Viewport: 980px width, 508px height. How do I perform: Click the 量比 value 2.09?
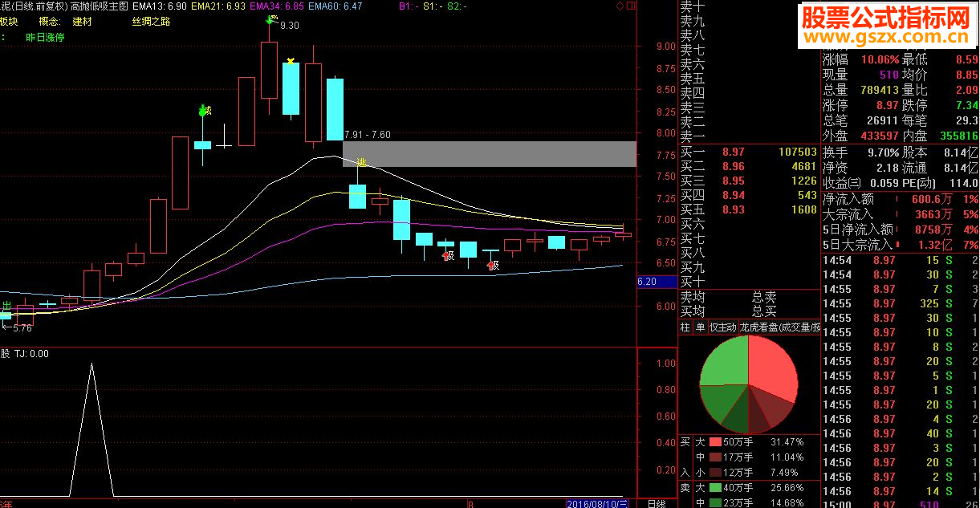click(967, 90)
